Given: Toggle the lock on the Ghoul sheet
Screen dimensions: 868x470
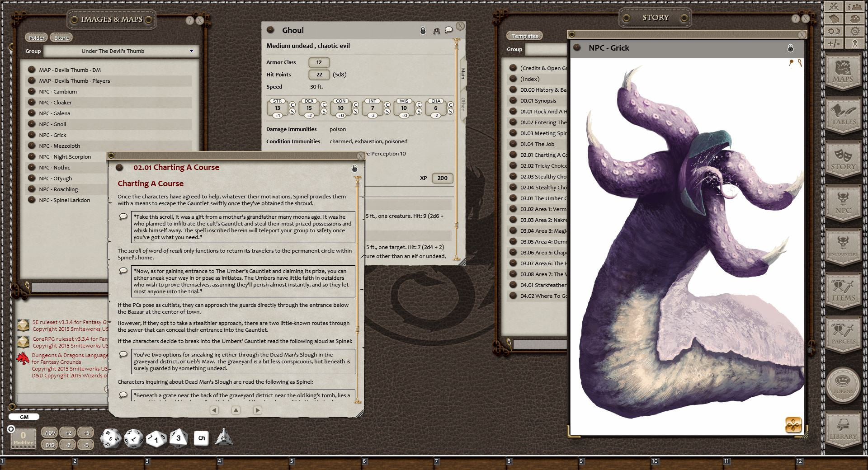Looking at the screenshot, I should 423,31.
